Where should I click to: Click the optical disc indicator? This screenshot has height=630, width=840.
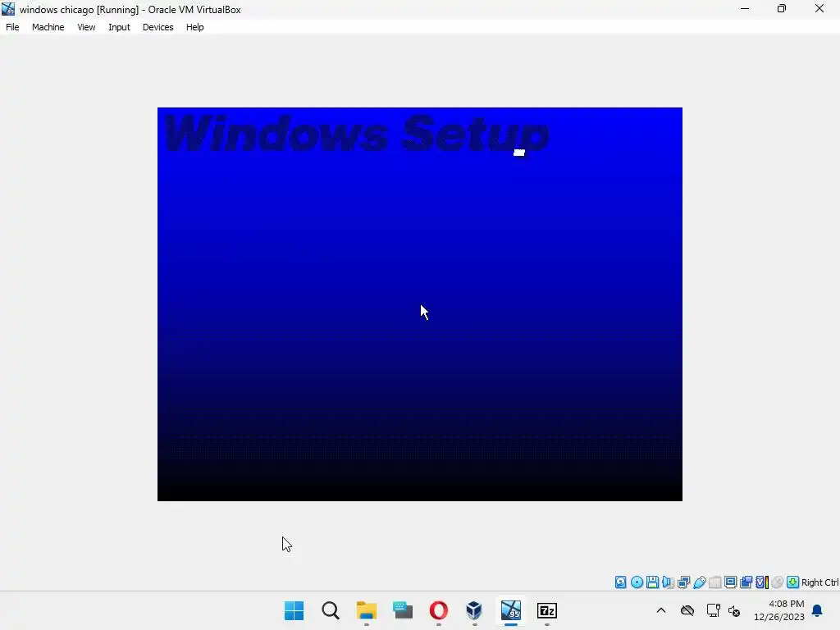coord(637,582)
